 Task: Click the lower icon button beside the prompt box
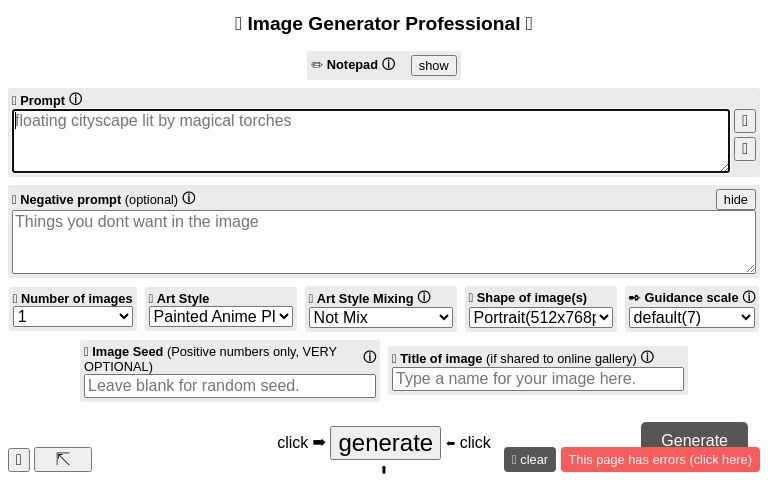point(745,149)
